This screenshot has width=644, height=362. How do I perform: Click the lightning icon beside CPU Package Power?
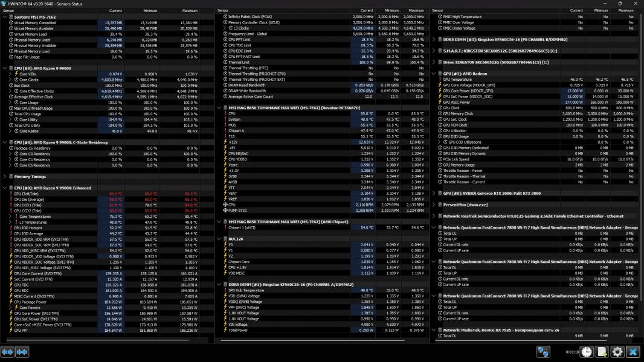click(11, 302)
